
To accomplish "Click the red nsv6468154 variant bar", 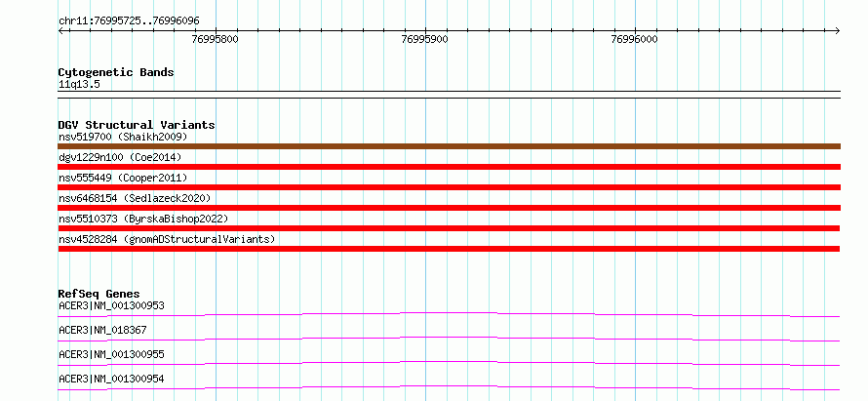I will pyautogui.click(x=449, y=208).
